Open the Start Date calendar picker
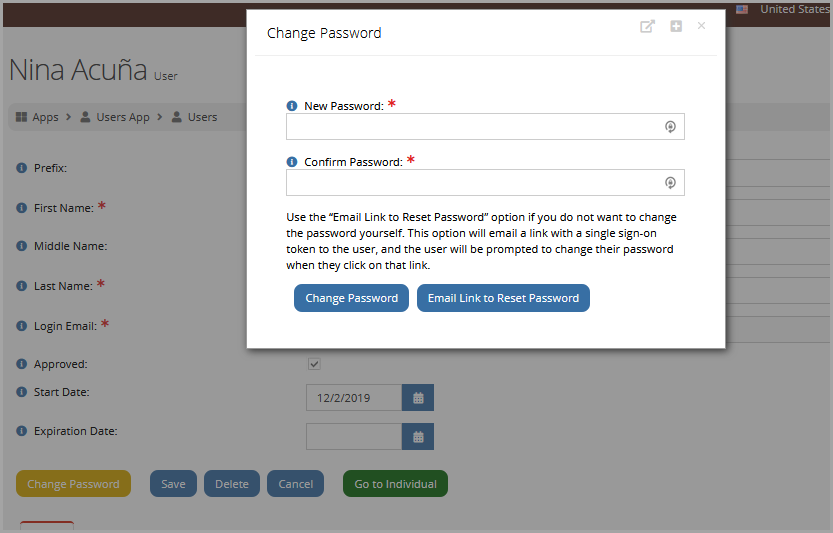Image resolution: width=833 pixels, height=533 pixels. coord(418,397)
